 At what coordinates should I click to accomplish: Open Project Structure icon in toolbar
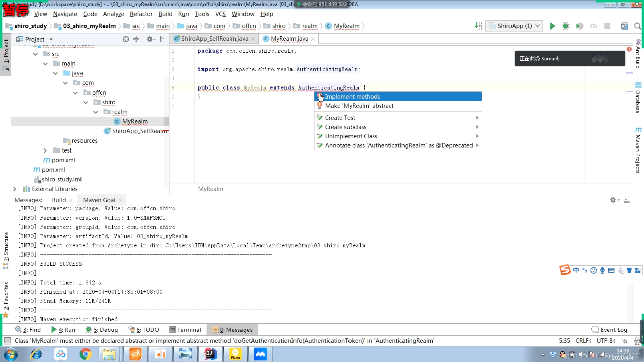(x=624, y=26)
